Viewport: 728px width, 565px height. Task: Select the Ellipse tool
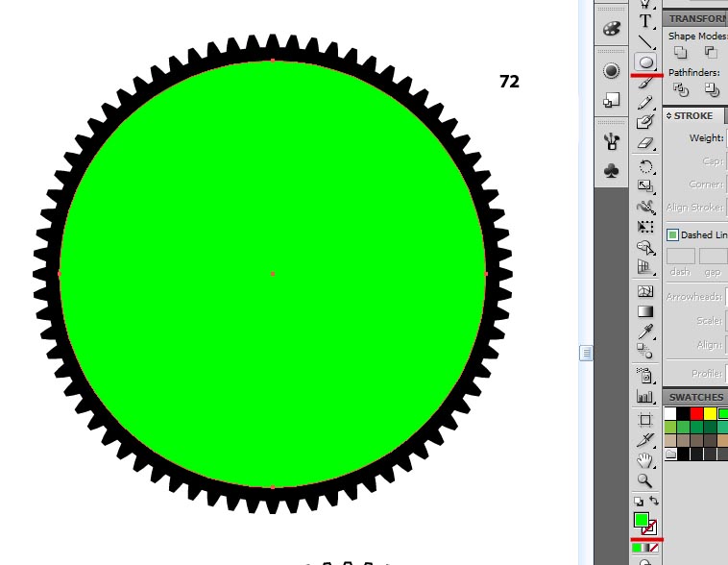(645, 61)
